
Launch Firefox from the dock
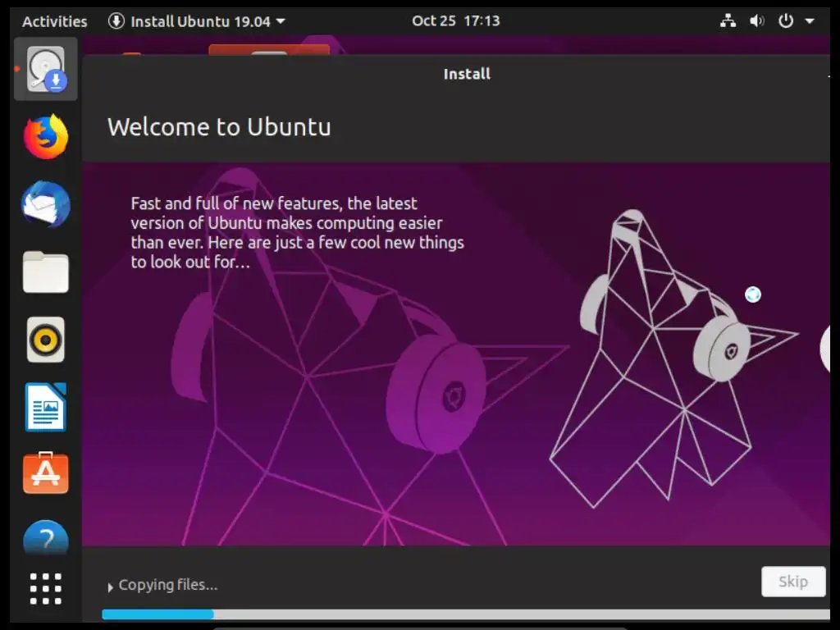point(46,137)
